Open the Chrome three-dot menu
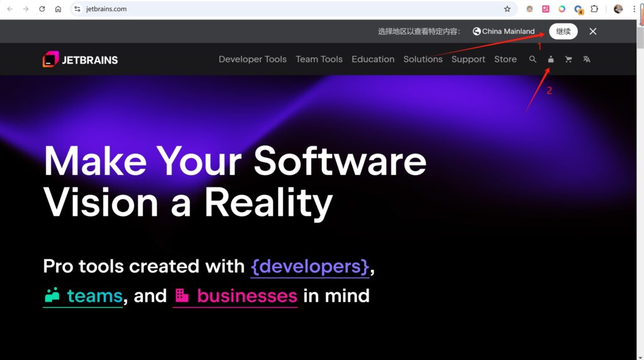644x360 pixels. tap(634, 9)
